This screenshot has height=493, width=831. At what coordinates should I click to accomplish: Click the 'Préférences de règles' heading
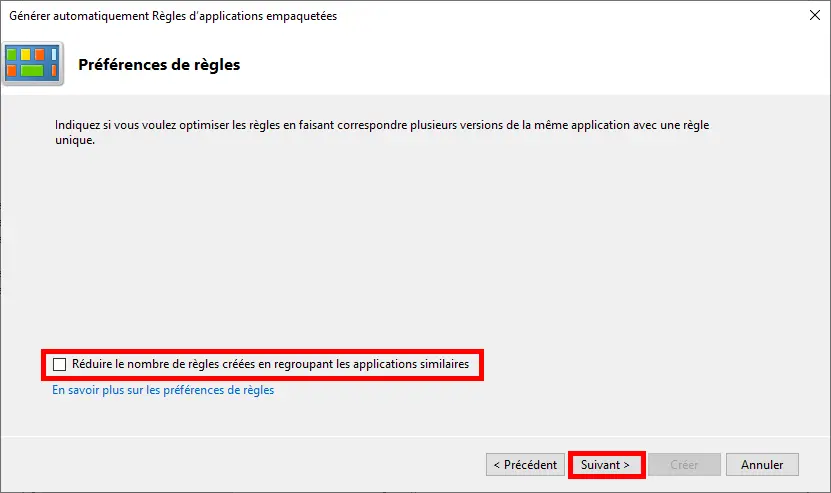[159, 65]
